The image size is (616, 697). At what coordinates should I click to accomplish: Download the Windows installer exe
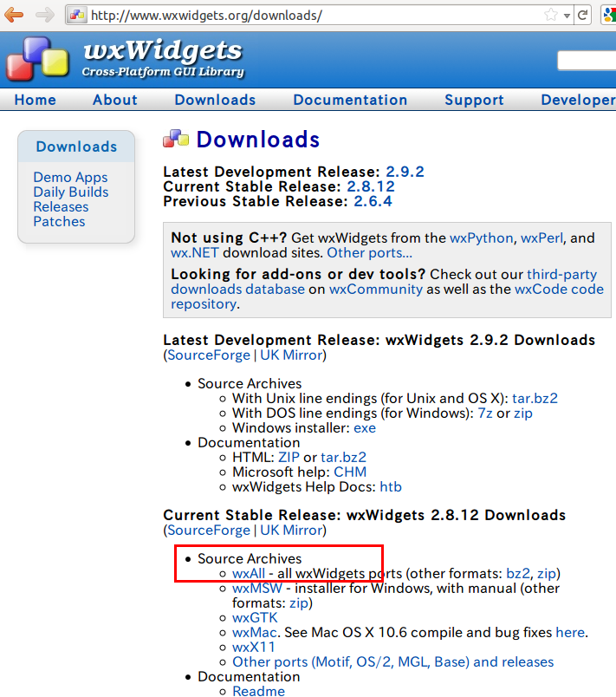[365, 427]
